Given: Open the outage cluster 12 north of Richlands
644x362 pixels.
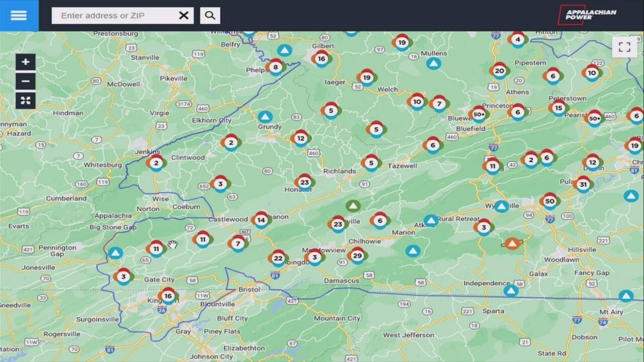Looking at the screenshot, I should click(x=300, y=138).
